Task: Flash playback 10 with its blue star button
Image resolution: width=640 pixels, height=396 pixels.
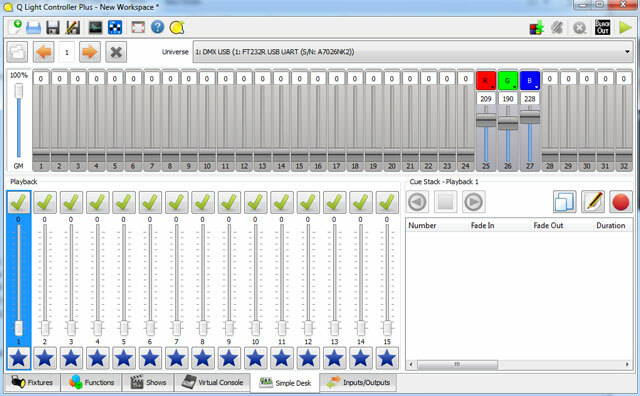Action: (x=255, y=358)
